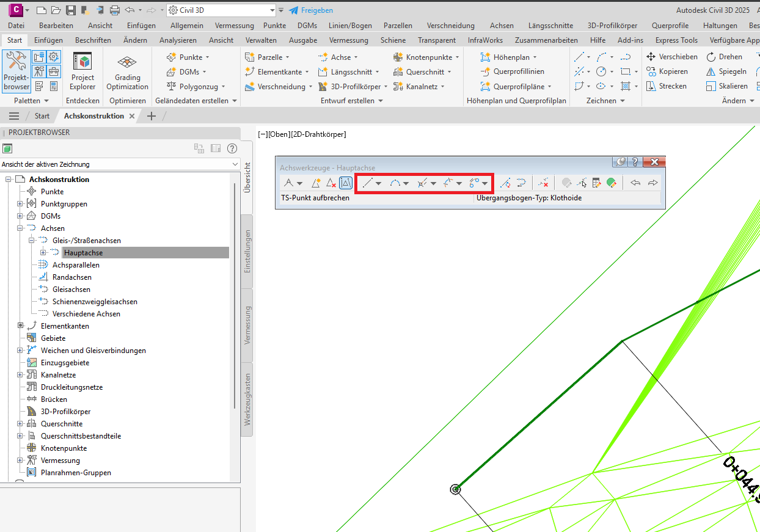The width and height of the screenshot is (760, 532).
Task: Click the Plot printer icon
Action: [x=114, y=10]
